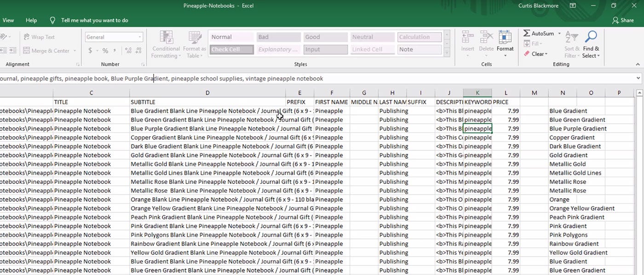Apply the comma style format

(x=115, y=51)
